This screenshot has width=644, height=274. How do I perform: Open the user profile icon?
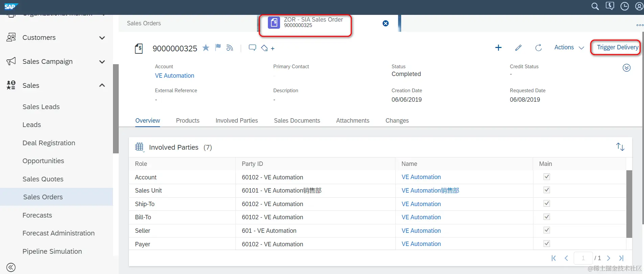[x=639, y=6]
